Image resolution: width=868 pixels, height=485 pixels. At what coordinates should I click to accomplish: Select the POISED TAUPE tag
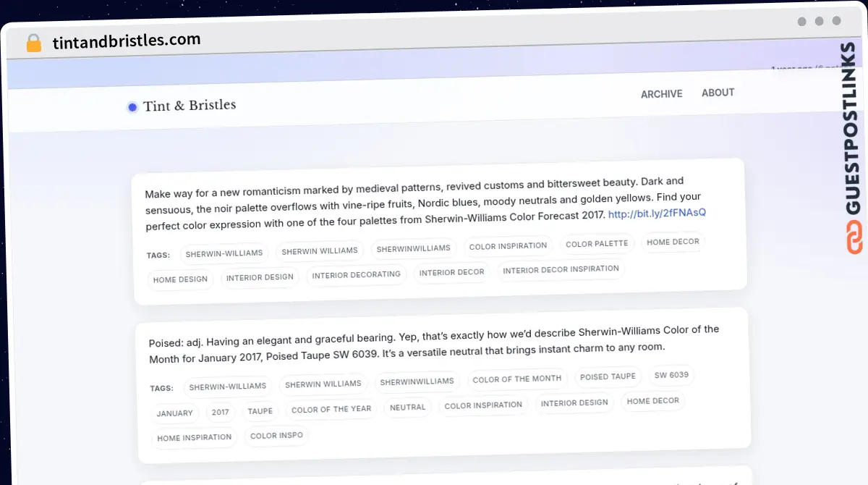(x=608, y=376)
